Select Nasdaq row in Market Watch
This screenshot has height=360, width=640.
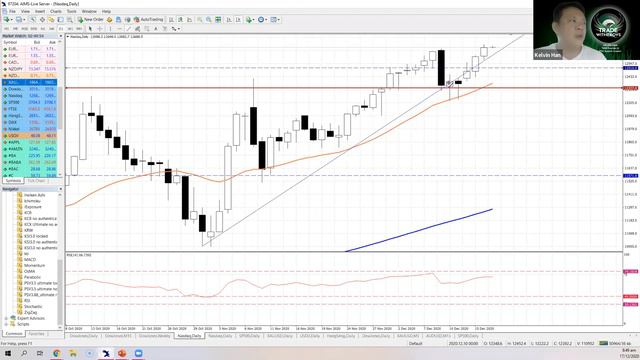tap(29, 96)
